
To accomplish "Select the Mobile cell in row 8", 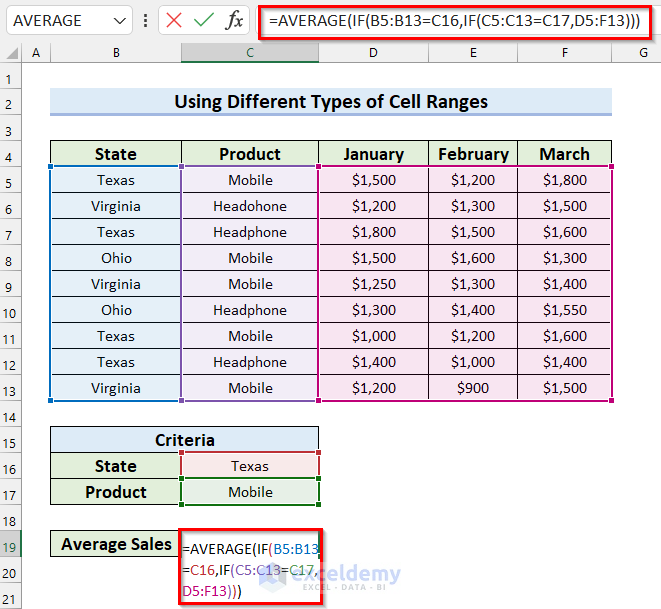I will 250,258.
